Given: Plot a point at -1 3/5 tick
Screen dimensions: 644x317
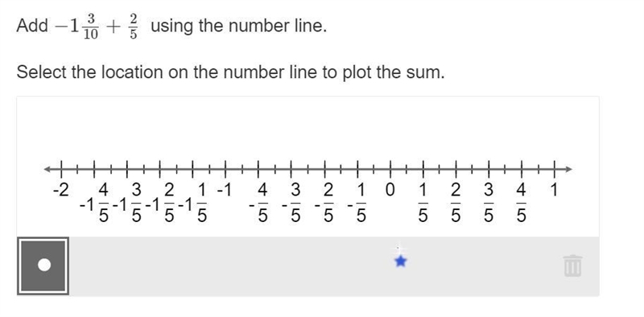Looking at the screenshot, I should pos(127,169).
